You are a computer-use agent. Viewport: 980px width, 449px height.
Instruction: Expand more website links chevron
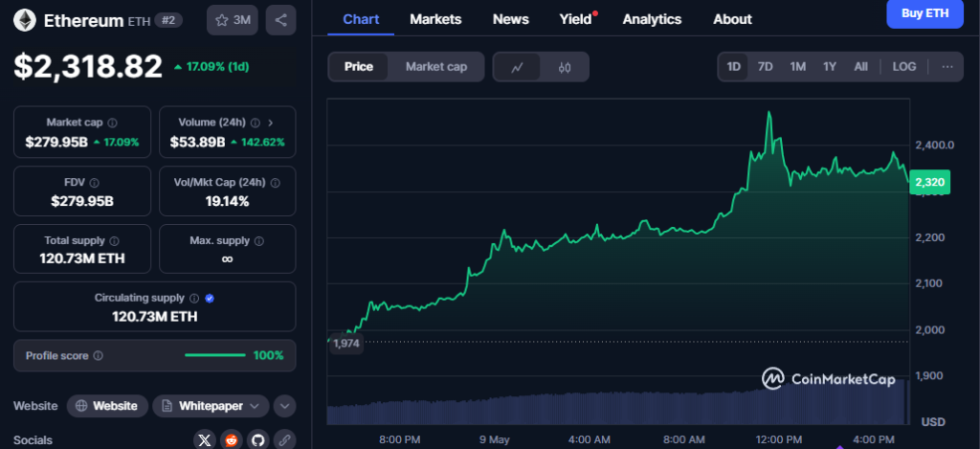pos(284,407)
